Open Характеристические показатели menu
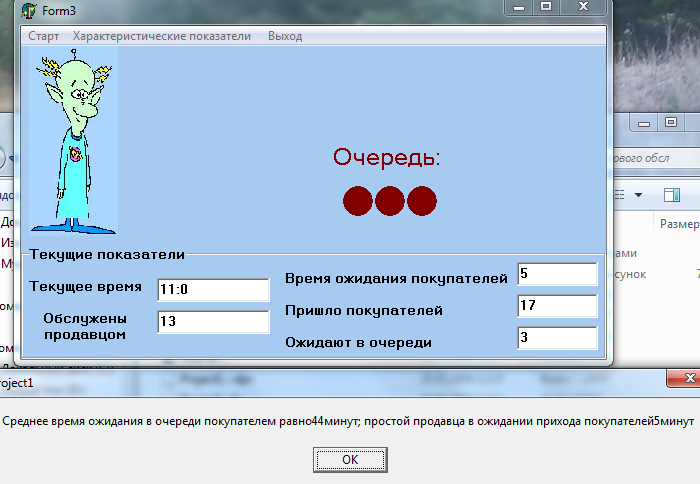Viewport: 700px width, 484px height. 162,36
